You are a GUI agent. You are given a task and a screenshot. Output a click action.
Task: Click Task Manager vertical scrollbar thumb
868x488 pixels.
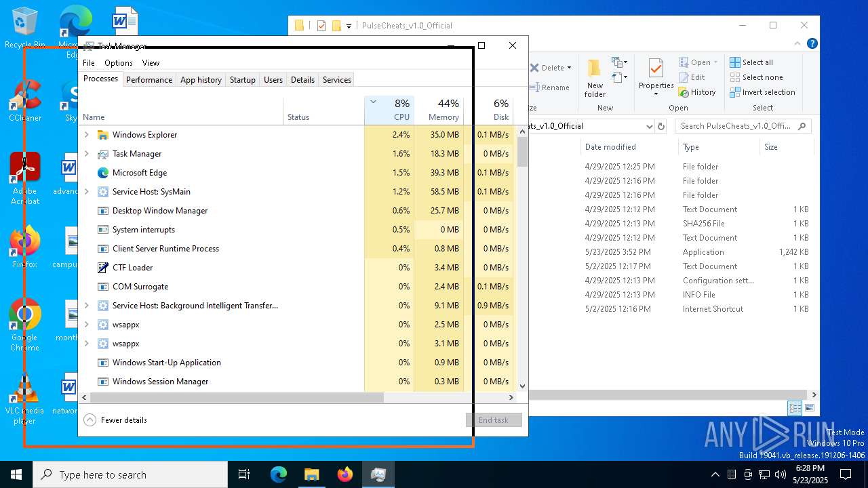pos(522,152)
